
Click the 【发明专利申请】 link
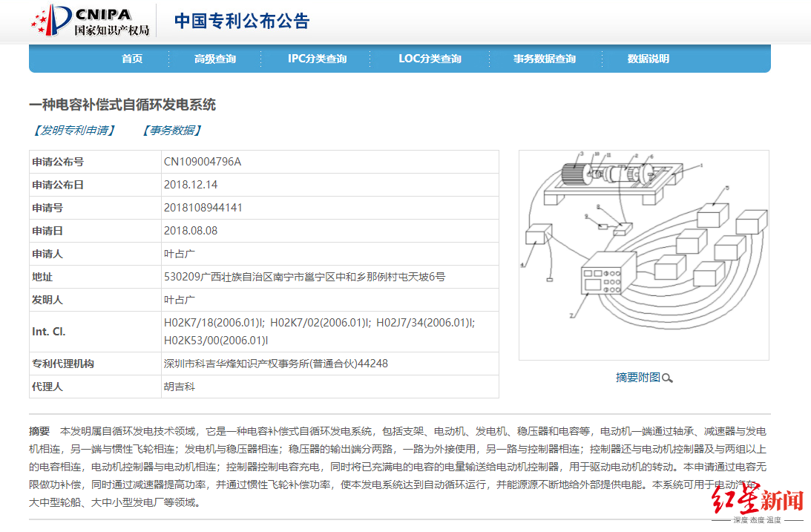[x=73, y=131]
